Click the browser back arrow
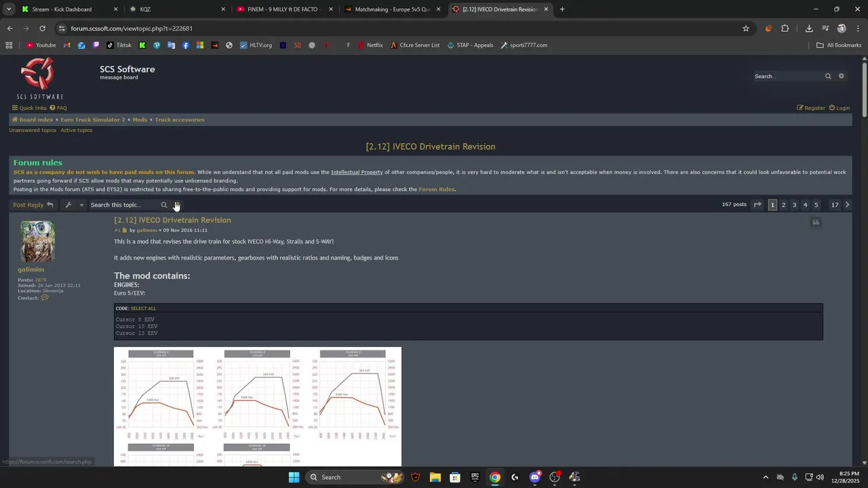868x488 pixels. coord(9,28)
